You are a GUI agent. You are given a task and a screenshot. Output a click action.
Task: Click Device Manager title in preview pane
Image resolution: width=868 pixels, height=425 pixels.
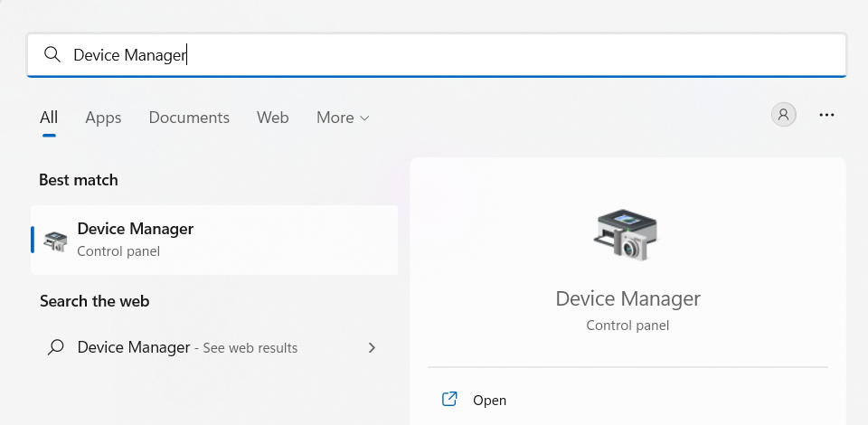627,298
